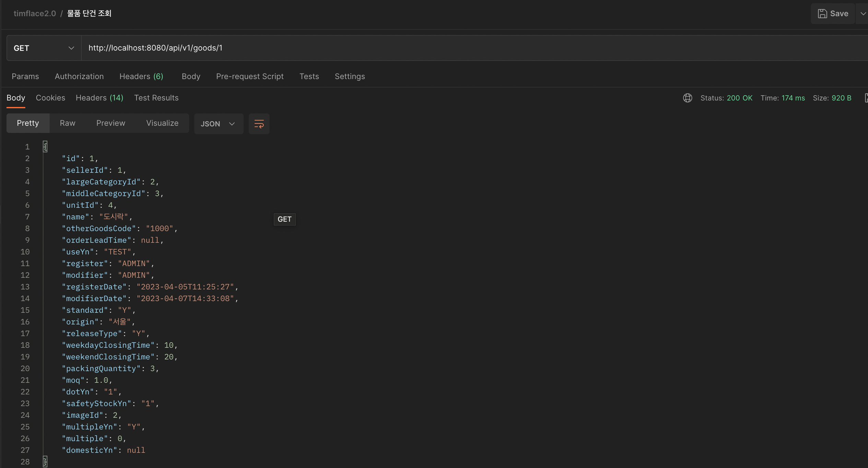
Task: Show the response Cookies tab
Action: click(50, 98)
